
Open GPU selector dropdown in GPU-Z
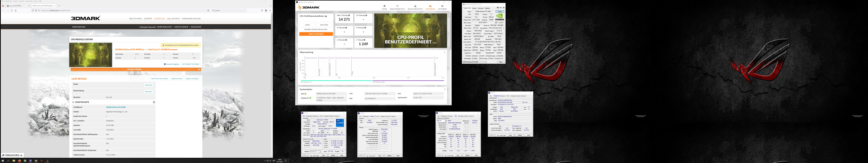(475, 62)
